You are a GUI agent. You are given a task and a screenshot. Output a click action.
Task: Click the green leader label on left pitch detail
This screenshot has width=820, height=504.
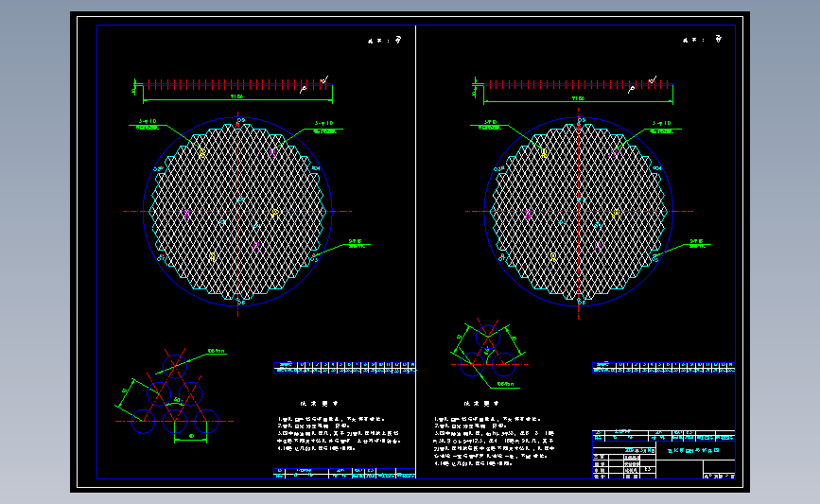click(x=216, y=352)
